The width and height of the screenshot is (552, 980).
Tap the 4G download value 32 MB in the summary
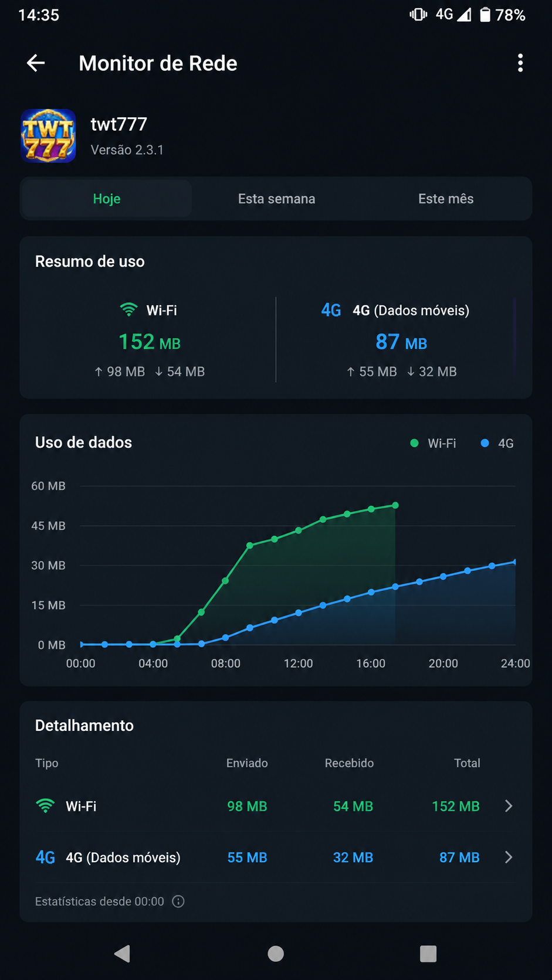[x=432, y=372]
